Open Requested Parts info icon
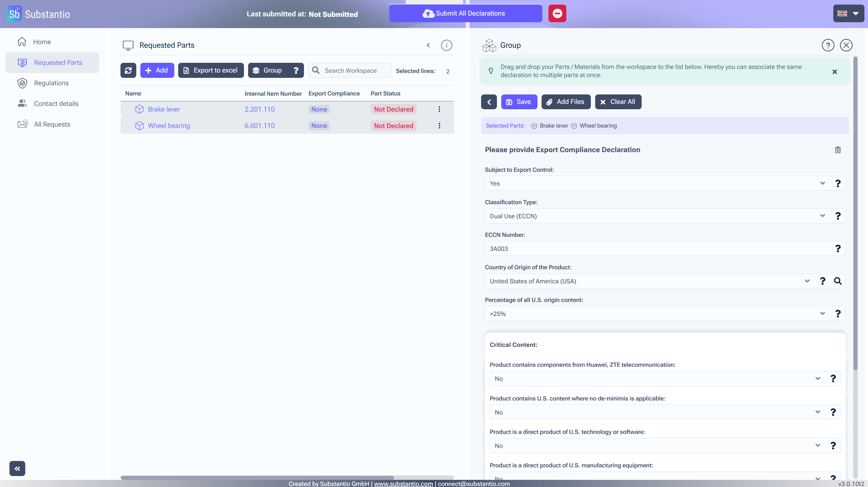 tap(446, 45)
